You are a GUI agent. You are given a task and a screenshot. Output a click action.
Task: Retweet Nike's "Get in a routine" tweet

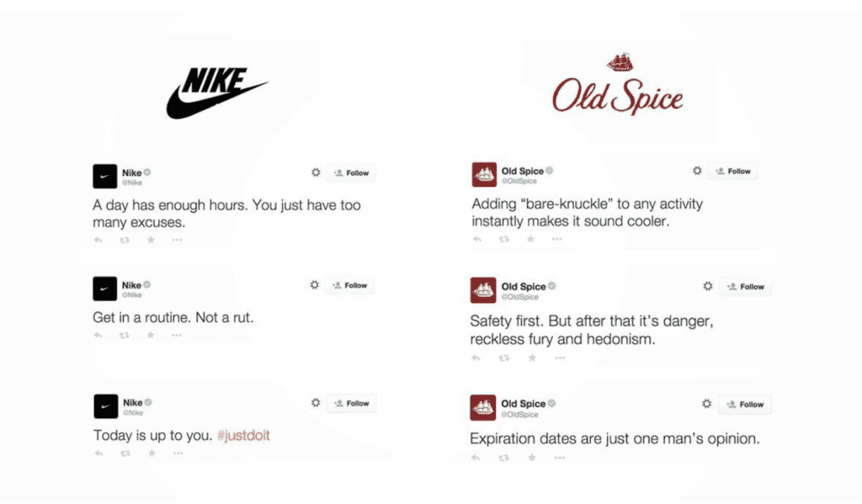(x=125, y=335)
